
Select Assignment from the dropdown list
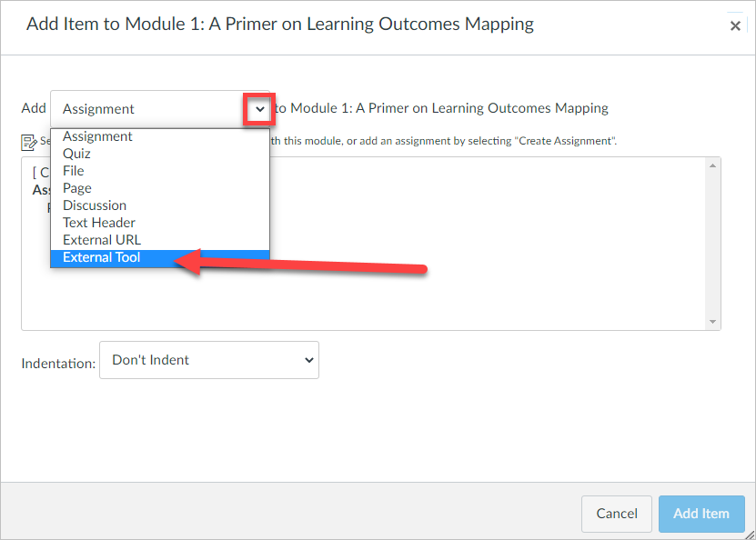pos(160,136)
